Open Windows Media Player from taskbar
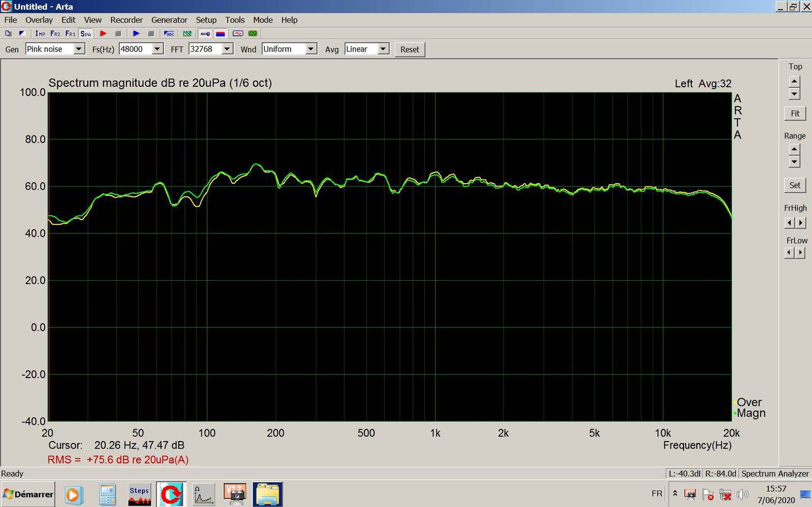Image resolution: width=812 pixels, height=507 pixels. 73,494
